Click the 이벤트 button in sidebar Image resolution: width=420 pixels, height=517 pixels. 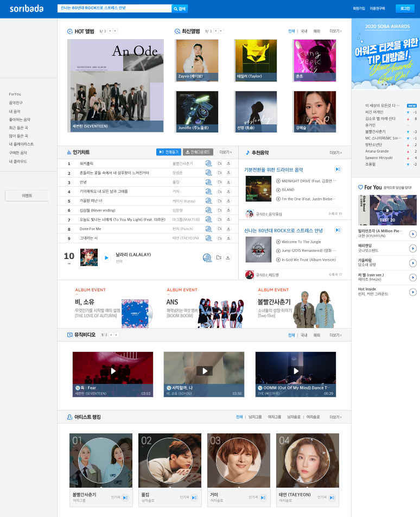click(x=27, y=196)
